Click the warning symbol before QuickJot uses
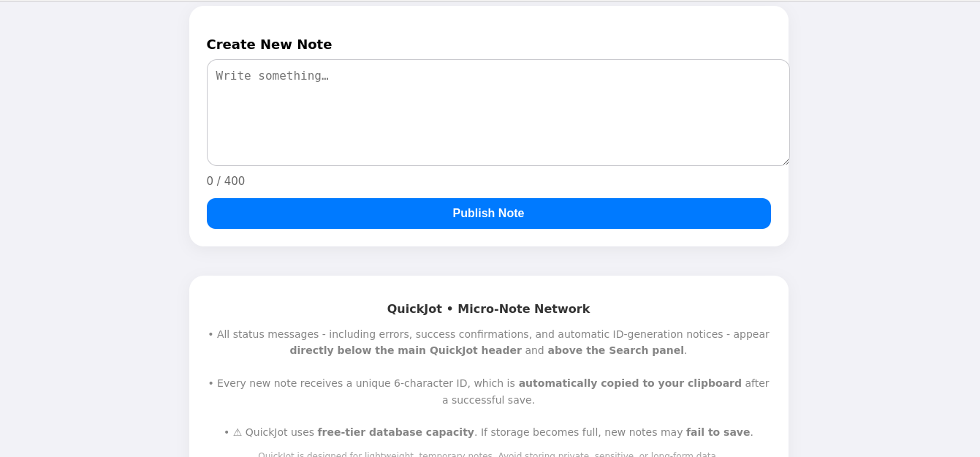This screenshot has height=457, width=980. click(x=238, y=432)
